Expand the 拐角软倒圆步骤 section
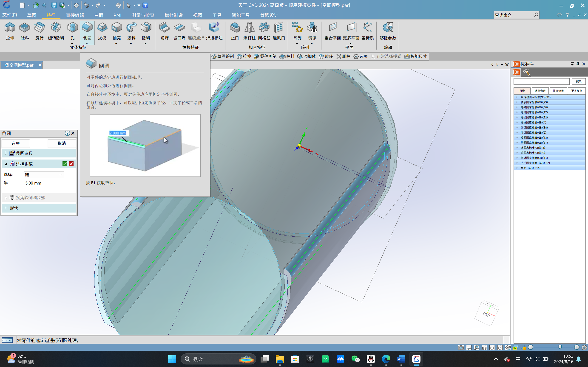 [x=6, y=197]
